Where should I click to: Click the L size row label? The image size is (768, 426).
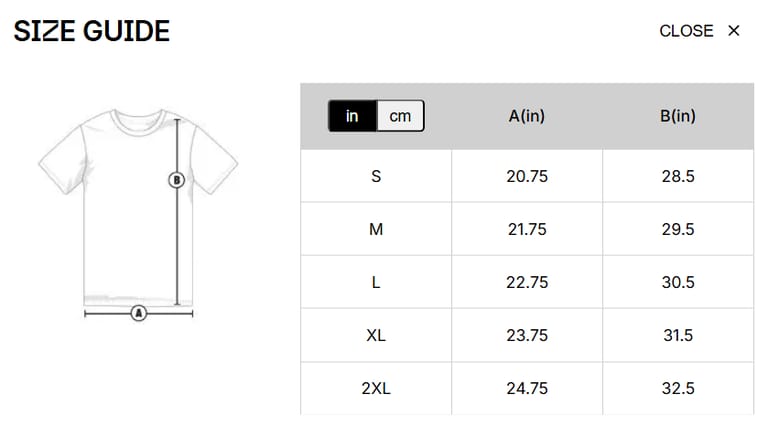tap(376, 283)
